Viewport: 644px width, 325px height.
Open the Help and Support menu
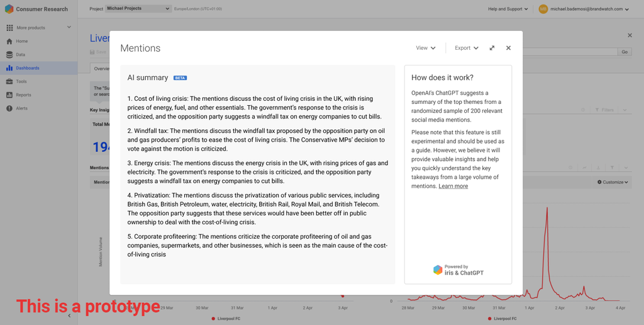[x=508, y=9]
